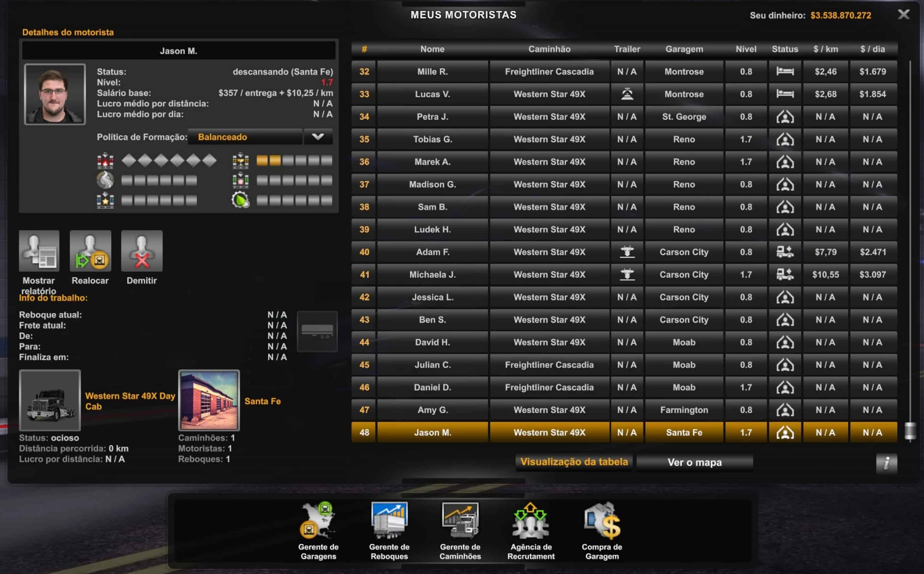Switch to Ver o mapa view

click(x=694, y=462)
